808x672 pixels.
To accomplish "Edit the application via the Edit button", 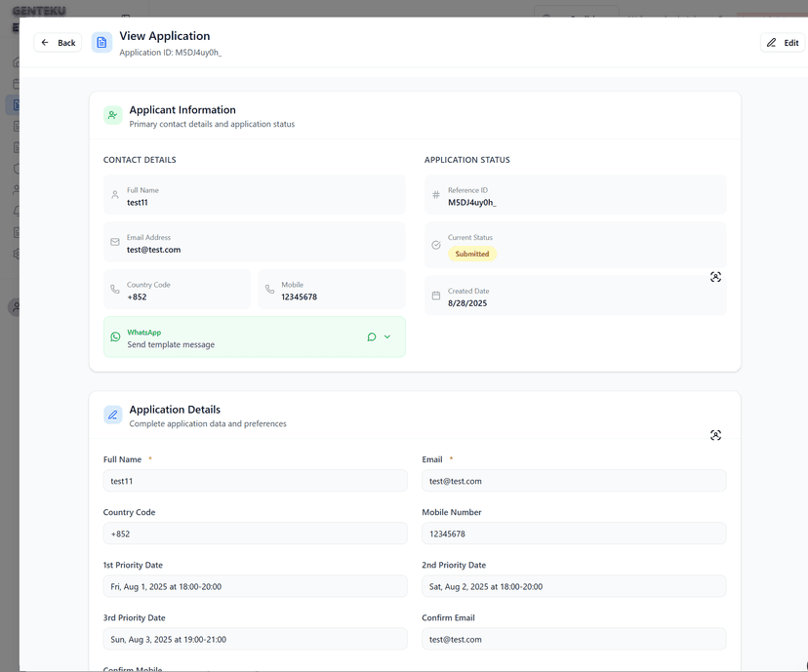I will click(781, 42).
